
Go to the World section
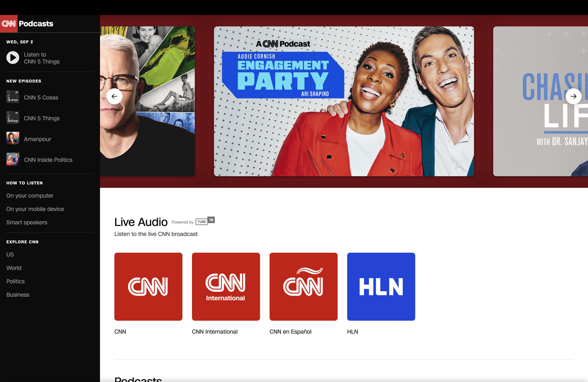14,268
